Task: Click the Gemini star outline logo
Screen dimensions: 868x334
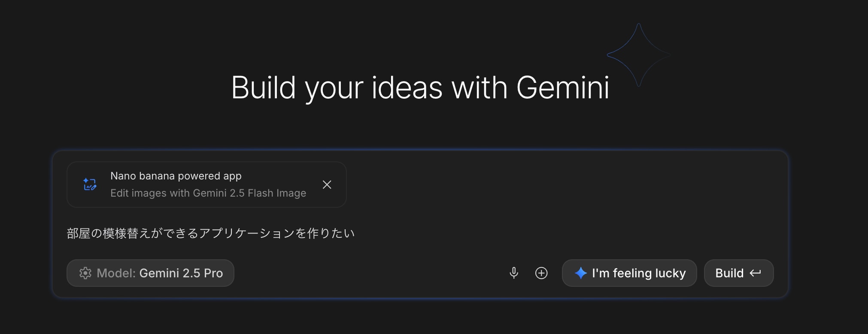Action: click(639, 55)
